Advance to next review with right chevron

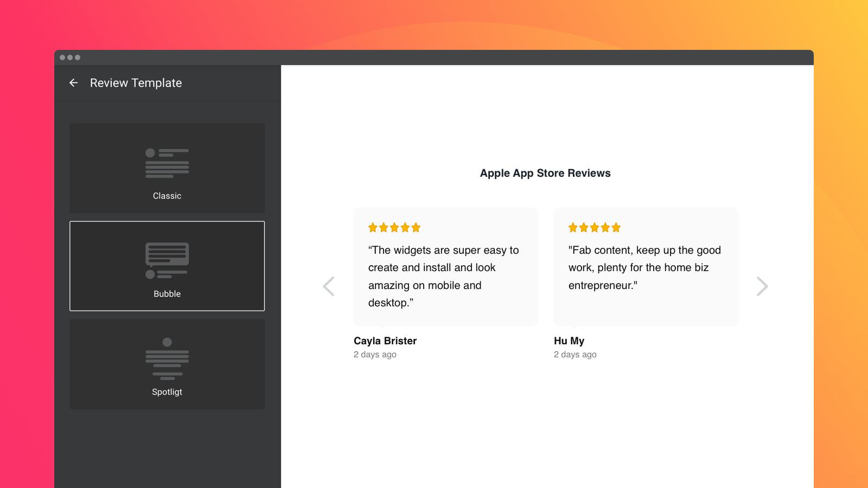pos(762,286)
